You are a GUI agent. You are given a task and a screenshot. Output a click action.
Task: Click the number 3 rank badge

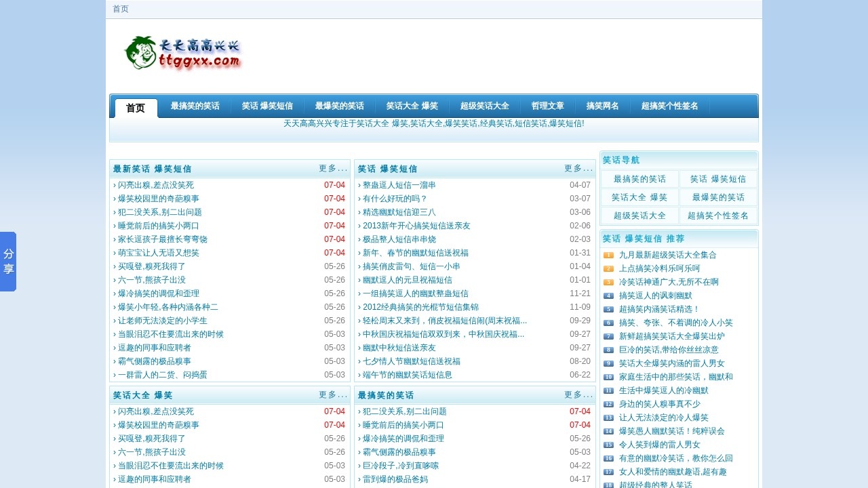click(608, 282)
